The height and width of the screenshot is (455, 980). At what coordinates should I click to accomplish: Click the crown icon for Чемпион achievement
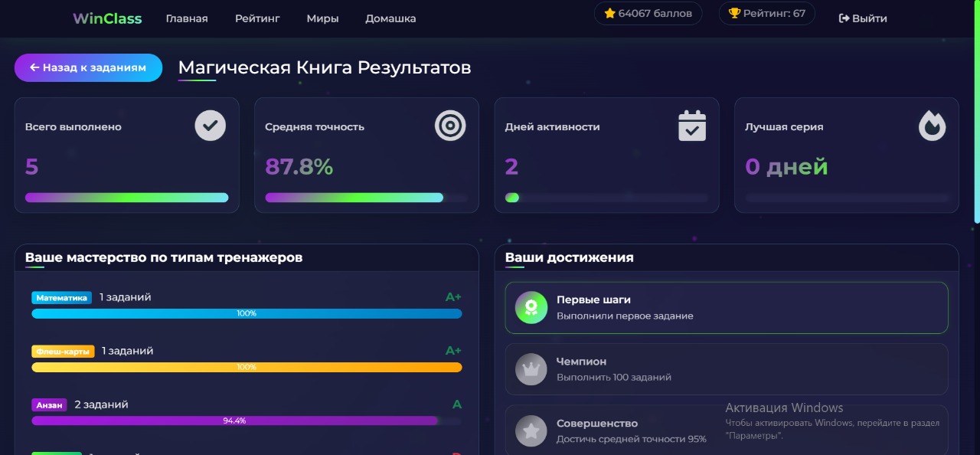coord(531,369)
